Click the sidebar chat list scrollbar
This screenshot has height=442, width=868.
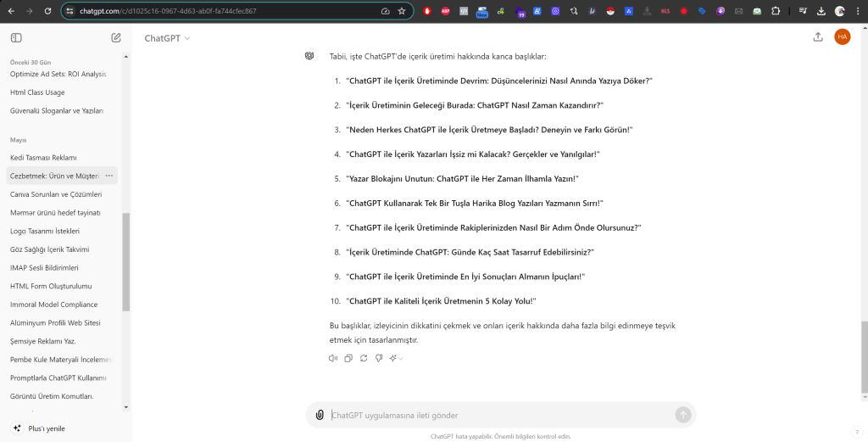[x=126, y=261]
